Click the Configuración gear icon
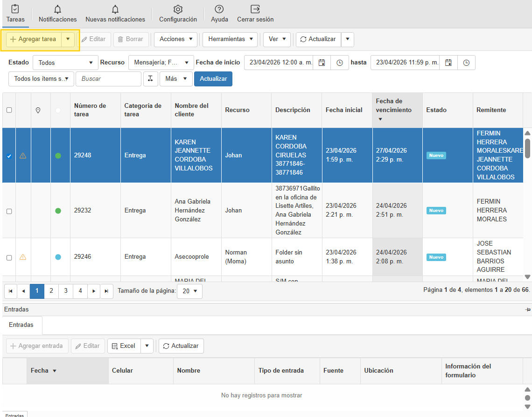This screenshot has width=532, height=417. tap(178, 10)
